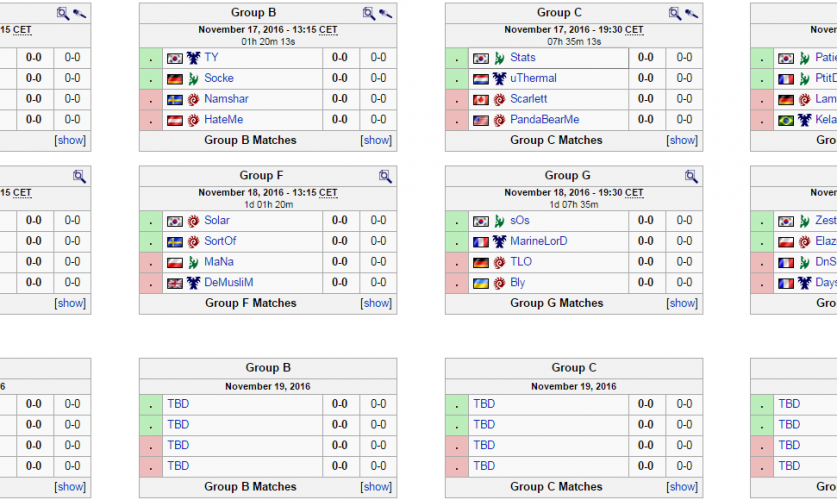Click the Zerg race icon beside Scarlett

pyautogui.click(x=499, y=99)
